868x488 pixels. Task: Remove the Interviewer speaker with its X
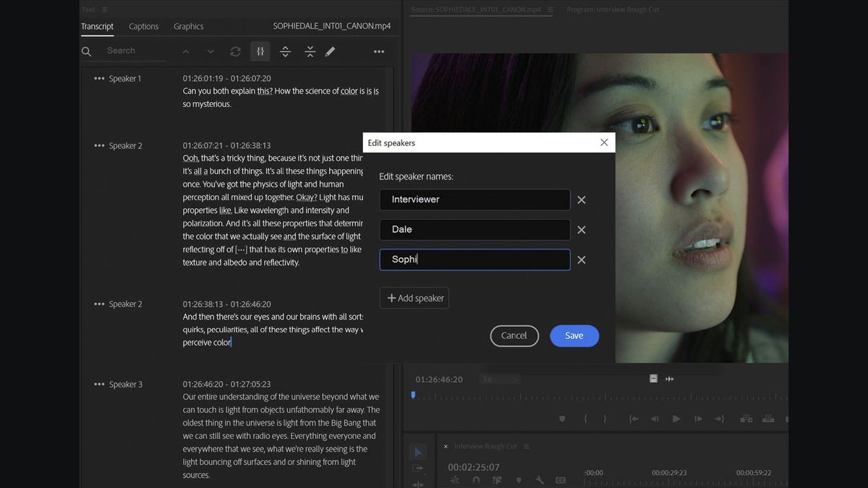582,200
